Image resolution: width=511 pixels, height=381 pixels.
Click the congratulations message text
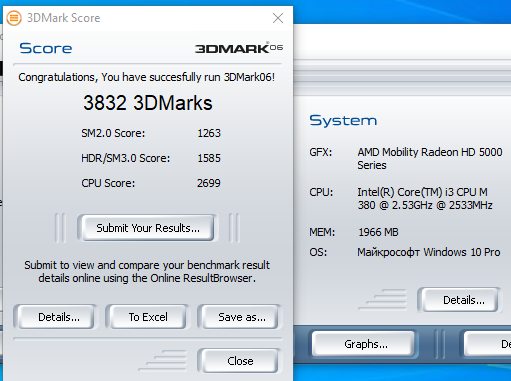(147, 77)
